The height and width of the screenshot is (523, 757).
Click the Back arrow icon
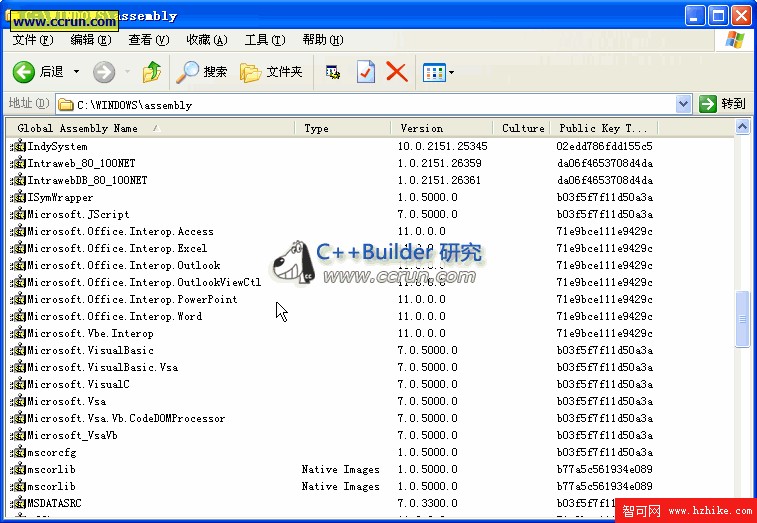tap(24, 72)
